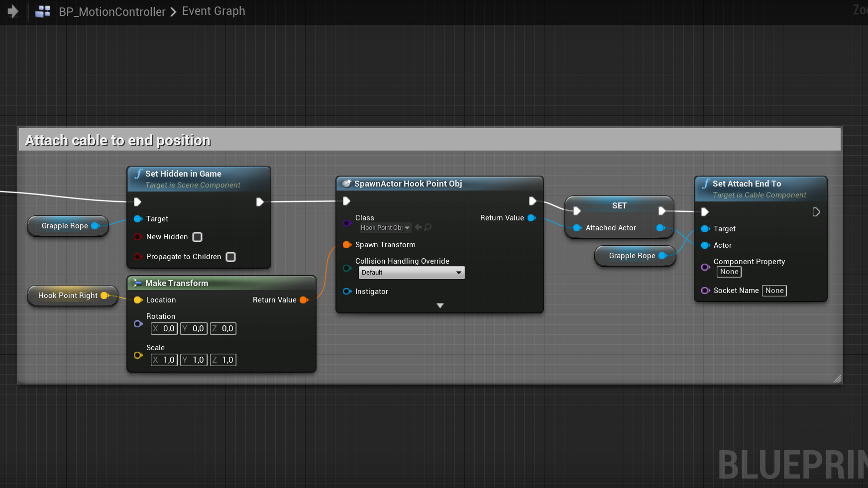Click the Rotation X value field

coord(164,328)
